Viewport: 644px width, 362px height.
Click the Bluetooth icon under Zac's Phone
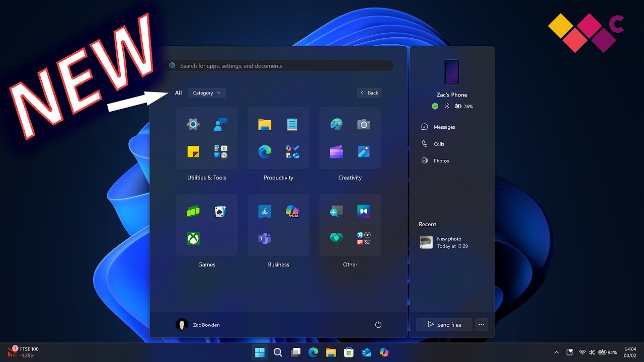pos(446,106)
